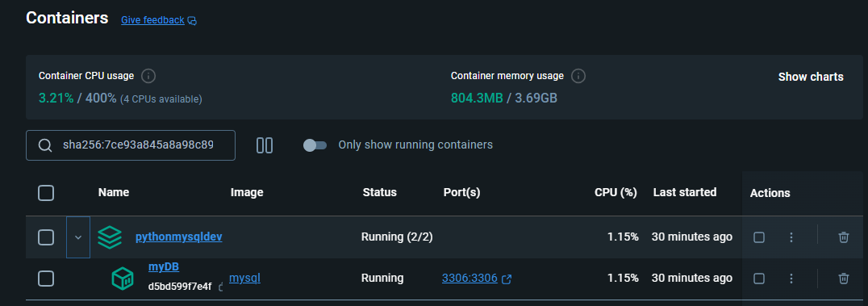
Task: Click the myDB container cube icon
Action: tap(123, 279)
